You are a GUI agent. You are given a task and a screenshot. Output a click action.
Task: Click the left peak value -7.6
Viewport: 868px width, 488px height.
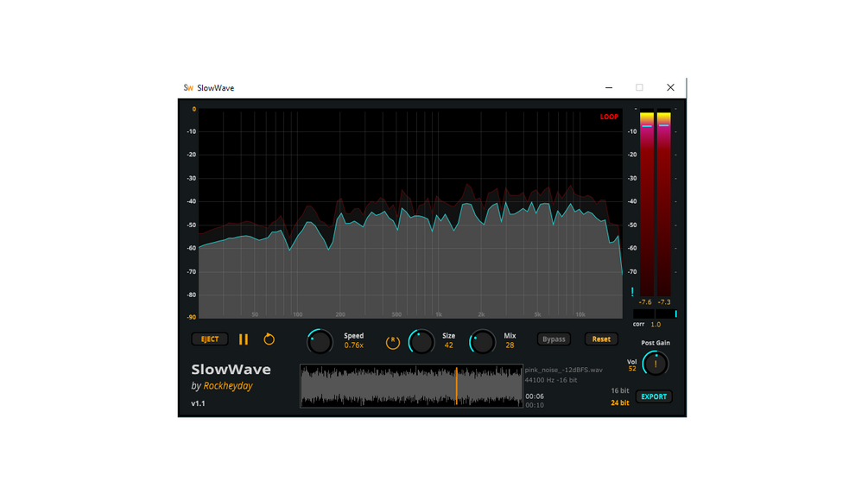645,302
